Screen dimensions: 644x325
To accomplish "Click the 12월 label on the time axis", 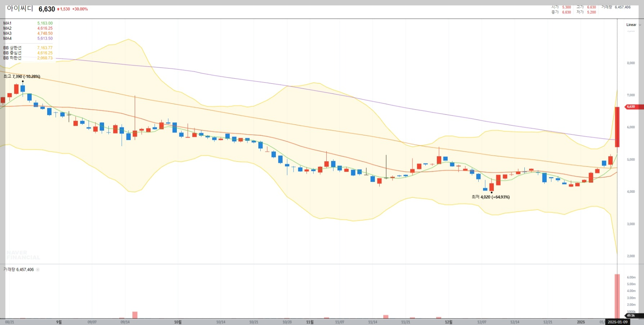I will pyautogui.click(x=448, y=322).
